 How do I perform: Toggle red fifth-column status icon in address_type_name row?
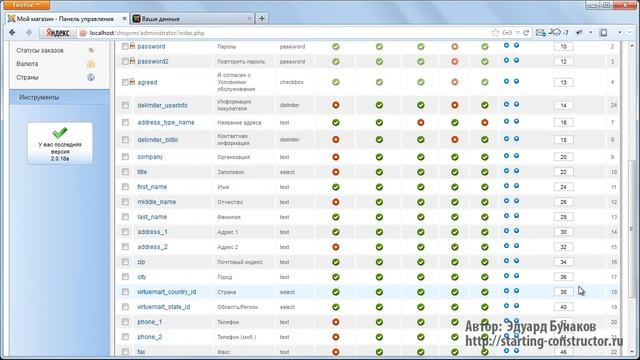coord(484,122)
